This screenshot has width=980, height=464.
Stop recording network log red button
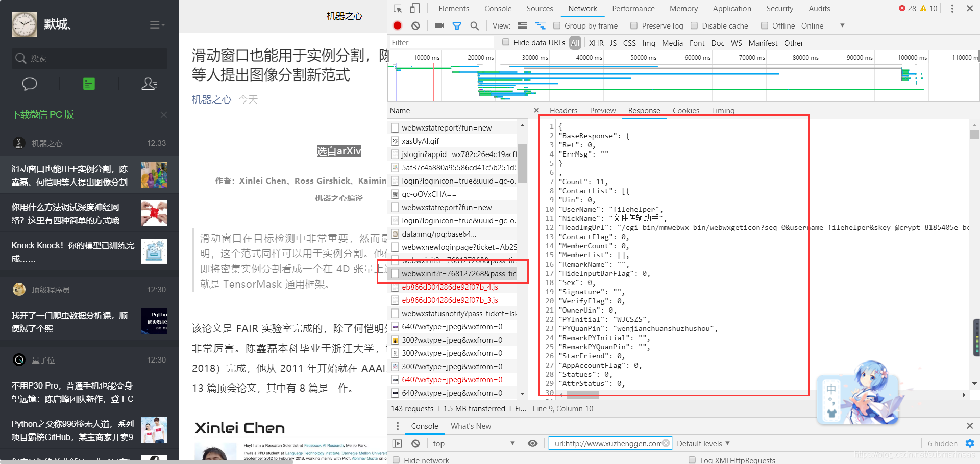pyautogui.click(x=398, y=26)
